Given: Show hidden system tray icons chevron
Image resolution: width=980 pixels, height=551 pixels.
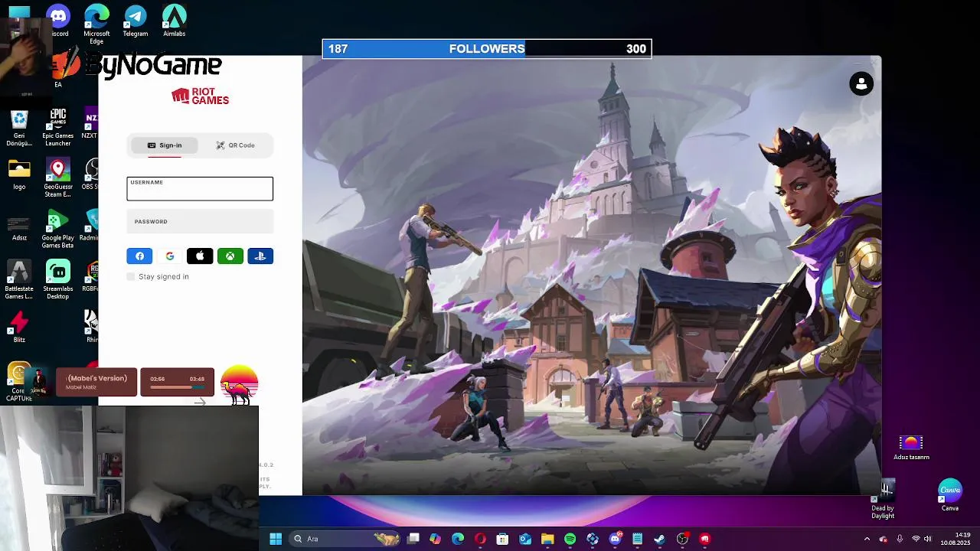Looking at the screenshot, I should click(x=867, y=539).
